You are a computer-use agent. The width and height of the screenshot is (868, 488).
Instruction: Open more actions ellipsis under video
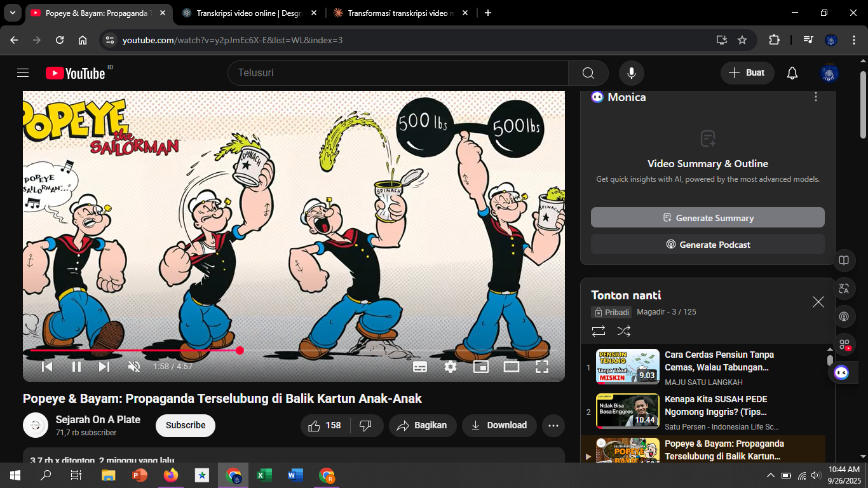tap(553, 426)
